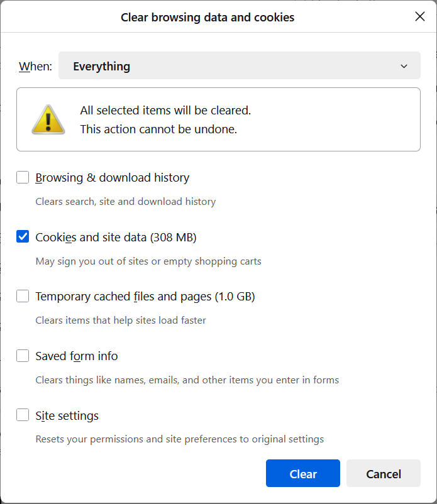Image resolution: width=437 pixels, height=504 pixels.
Task: Close the Clear browsing data dialog
Action: point(419,17)
